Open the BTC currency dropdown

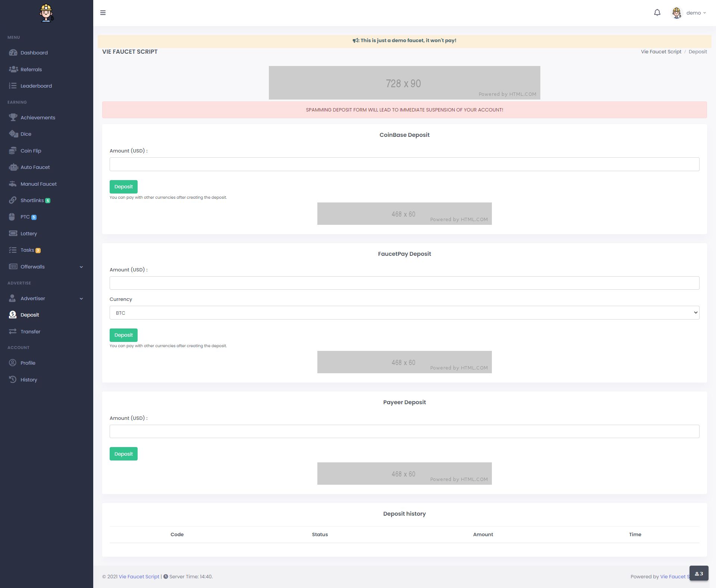[x=404, y=313]
